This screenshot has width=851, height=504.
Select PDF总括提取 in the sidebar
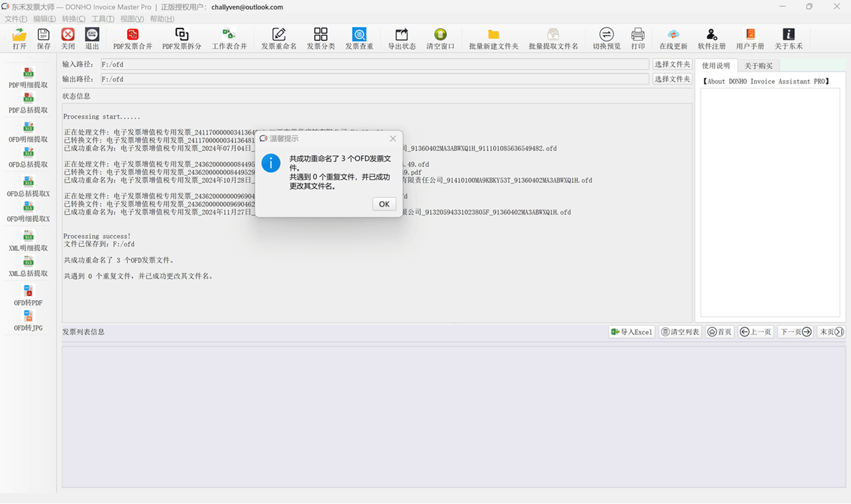coord(28,103)
